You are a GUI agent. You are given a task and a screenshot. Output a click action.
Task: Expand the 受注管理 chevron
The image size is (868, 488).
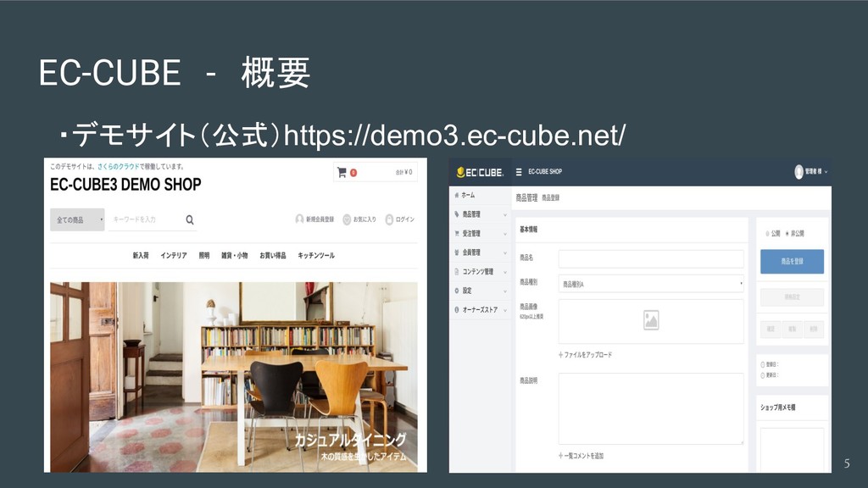point(505,234)
